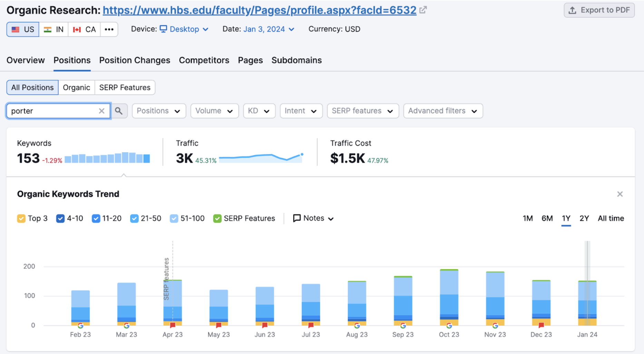The height and width of the screenshot is (354, 644).
Task: Uncheck the SERP Features legend checkbox
Action: tap(217, 218)
